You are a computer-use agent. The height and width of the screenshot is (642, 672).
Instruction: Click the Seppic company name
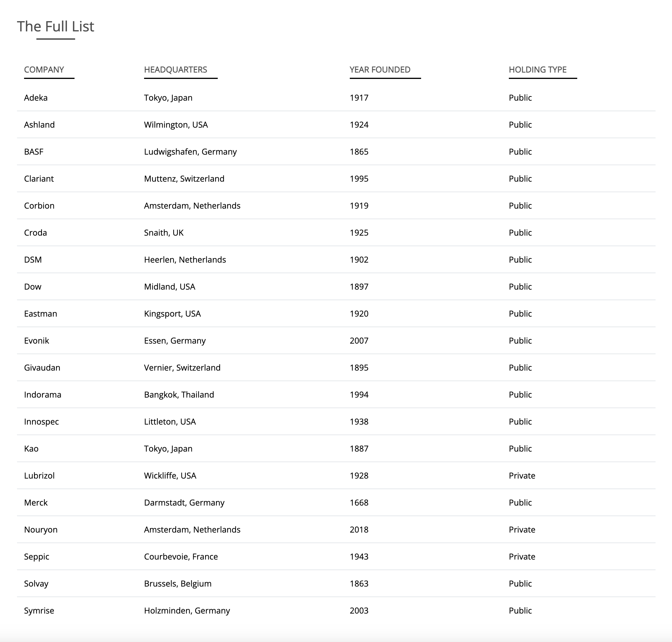(37, 557)
